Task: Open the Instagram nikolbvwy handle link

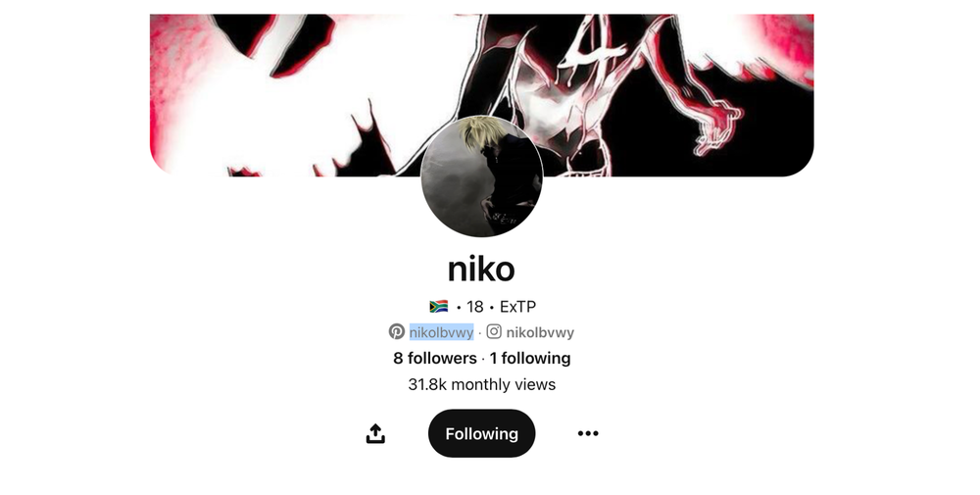Action: [540, 332]
